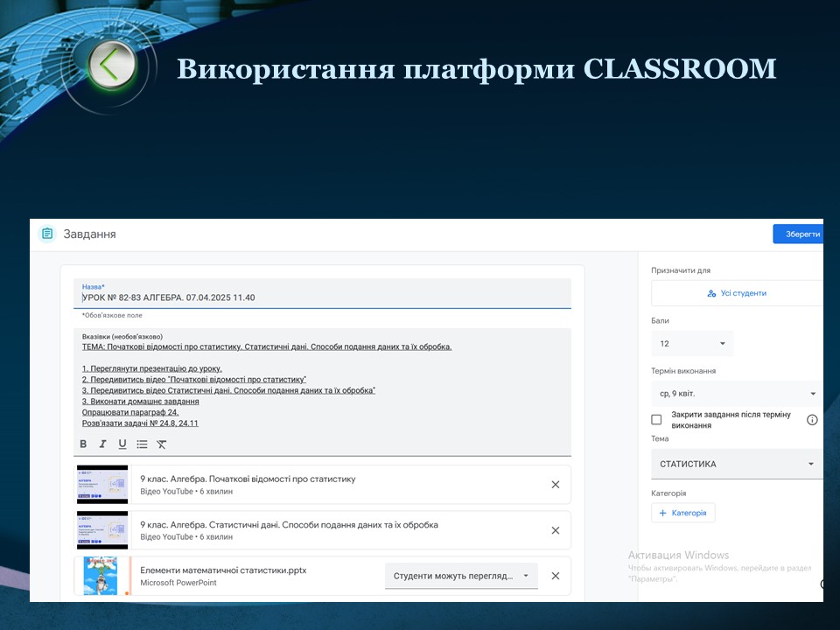Enable the Закрити завдання після терміну виконання checkbox
Image resolution: width=840 pixels, height=630 pixels.
657,420
